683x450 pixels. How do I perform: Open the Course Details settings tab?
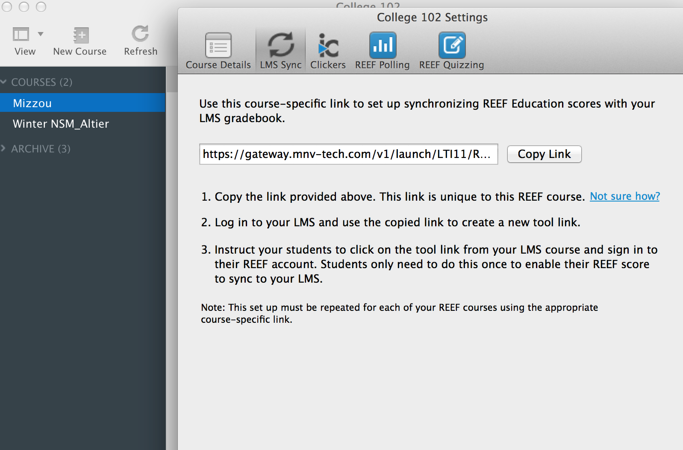point(218,51)
